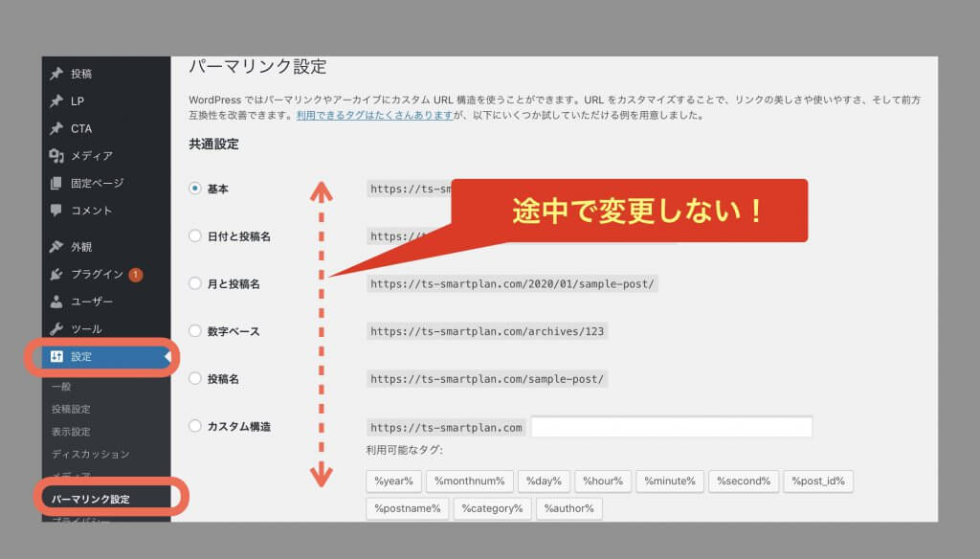Click the archives/123 example URL
This screenshot has width=980, height=559.
(487, 331)
